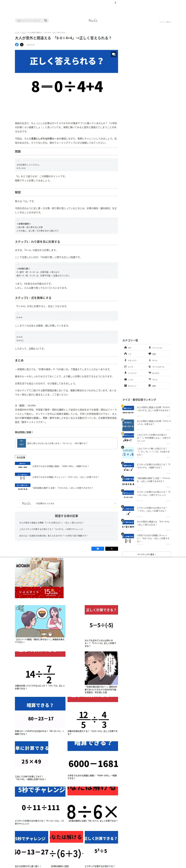Open Moomin bedding advertisement image
Image resolution: width=186 pixels, height=868 pixels.
pos(39,578)
